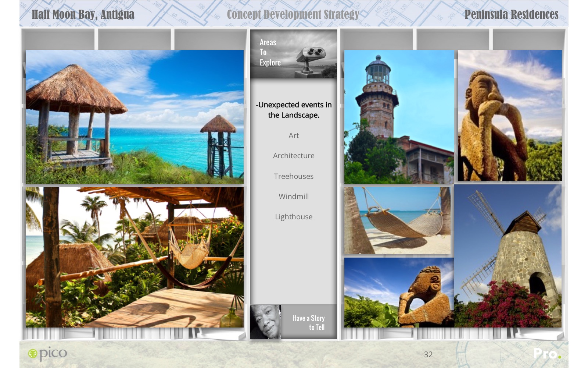
Task: Click the Areas To Explore heading
Action: [270, 53]
